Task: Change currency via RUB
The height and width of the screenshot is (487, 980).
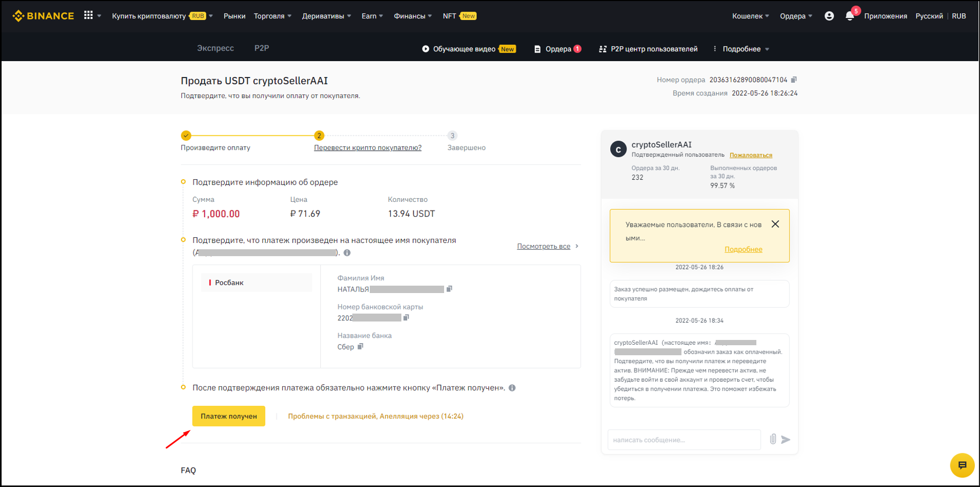Action: [959, 16]
